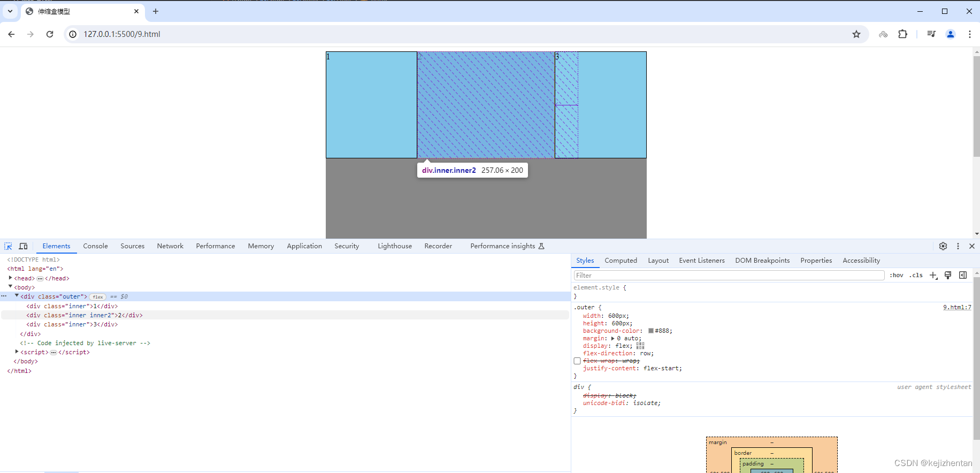The image size is (980, 473).
Task: Toggle the :hov element state button
Action: click(x=897, y=275)
